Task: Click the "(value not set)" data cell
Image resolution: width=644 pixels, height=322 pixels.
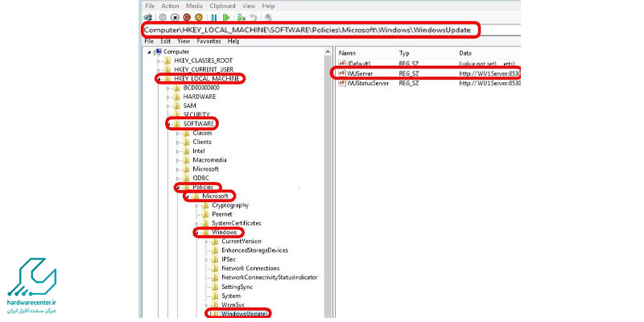Action: pos(477,64)
